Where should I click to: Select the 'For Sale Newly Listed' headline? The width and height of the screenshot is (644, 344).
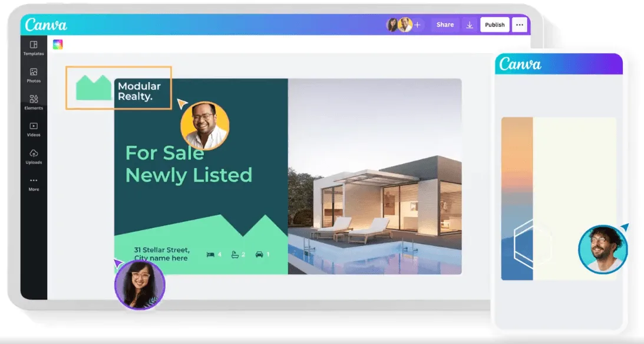(x=189, y=164)
